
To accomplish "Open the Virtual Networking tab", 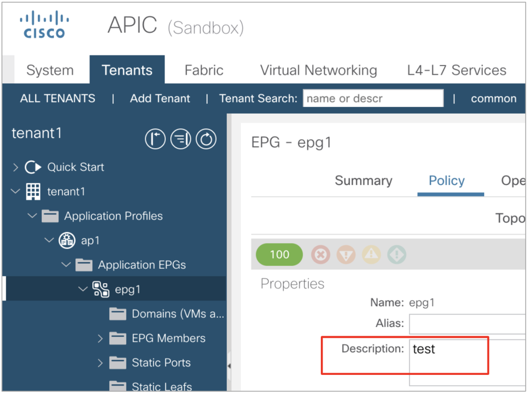I will pos(319,70).
